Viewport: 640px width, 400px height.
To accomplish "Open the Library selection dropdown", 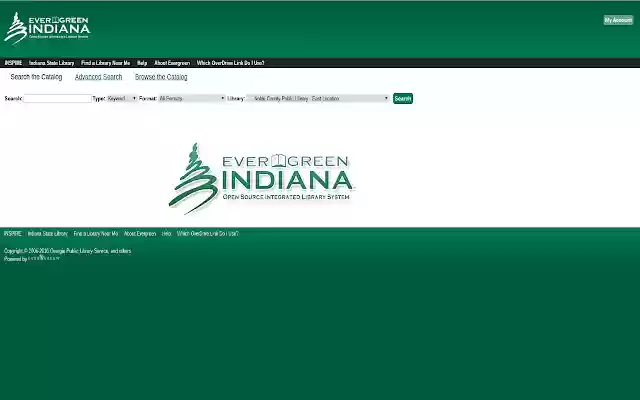I will pos(318,98).
